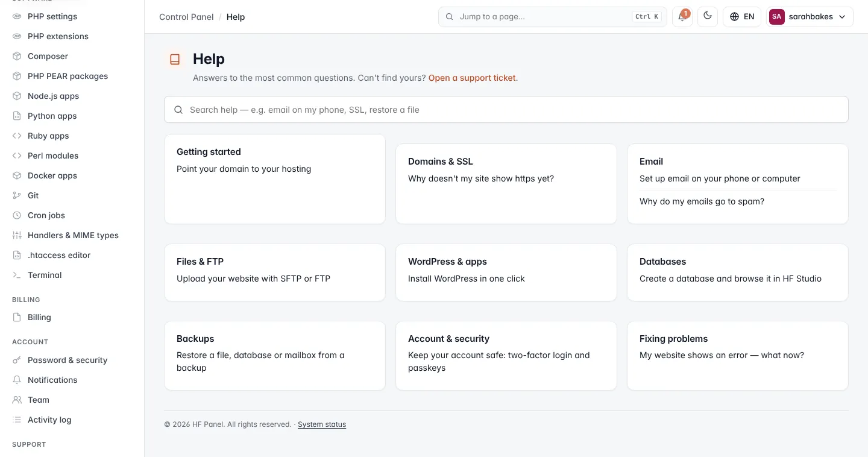Open the two-factor login and passkeys article
Screen dimensions: 868x457
[499, 362]
